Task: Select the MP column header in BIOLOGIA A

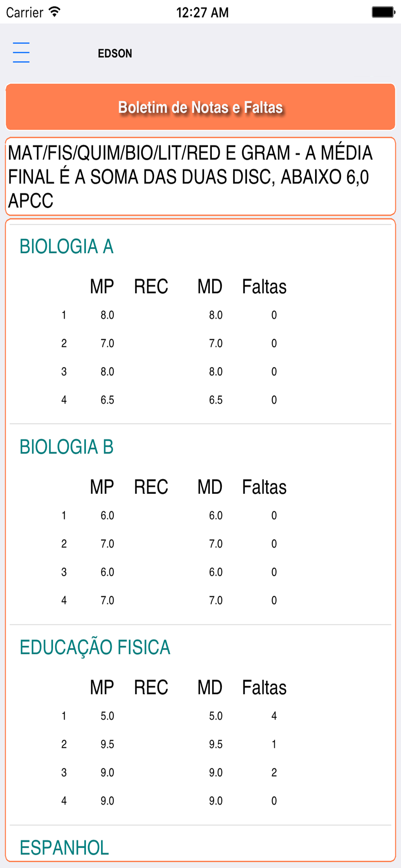Action: [x=102, y=286]
